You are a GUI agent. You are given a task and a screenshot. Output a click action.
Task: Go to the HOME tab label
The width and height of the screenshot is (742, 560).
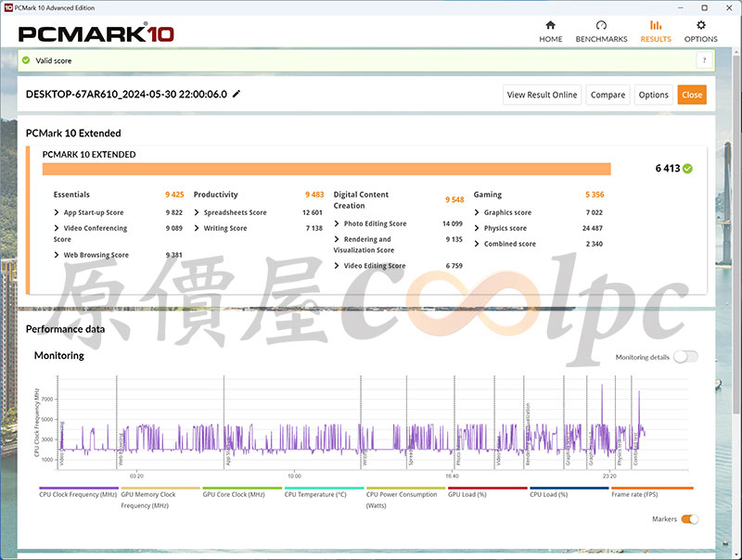pyautogui.click(x=550, y=39)
